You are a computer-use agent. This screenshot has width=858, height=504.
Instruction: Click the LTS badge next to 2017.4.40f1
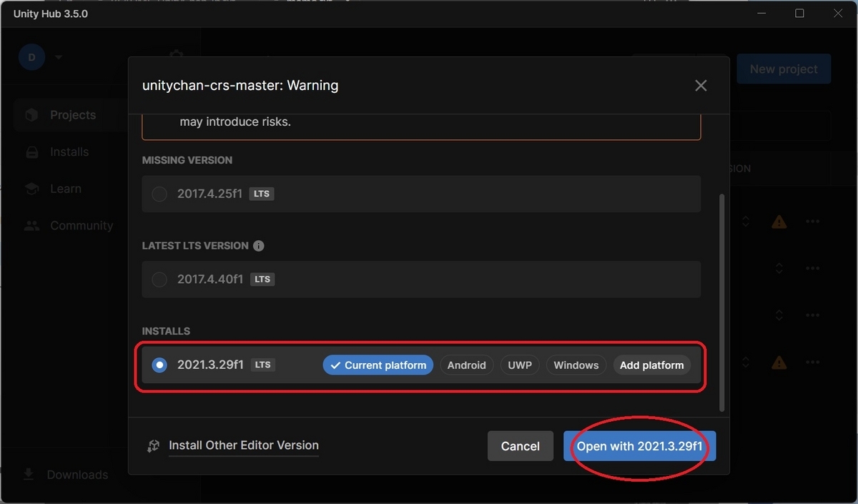point(262,280)
